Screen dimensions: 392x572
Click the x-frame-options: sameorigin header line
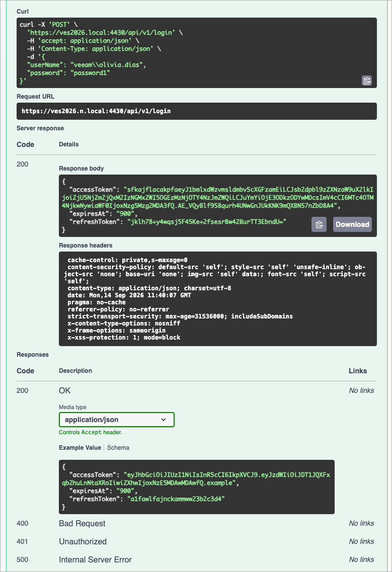tap(116, 331)
